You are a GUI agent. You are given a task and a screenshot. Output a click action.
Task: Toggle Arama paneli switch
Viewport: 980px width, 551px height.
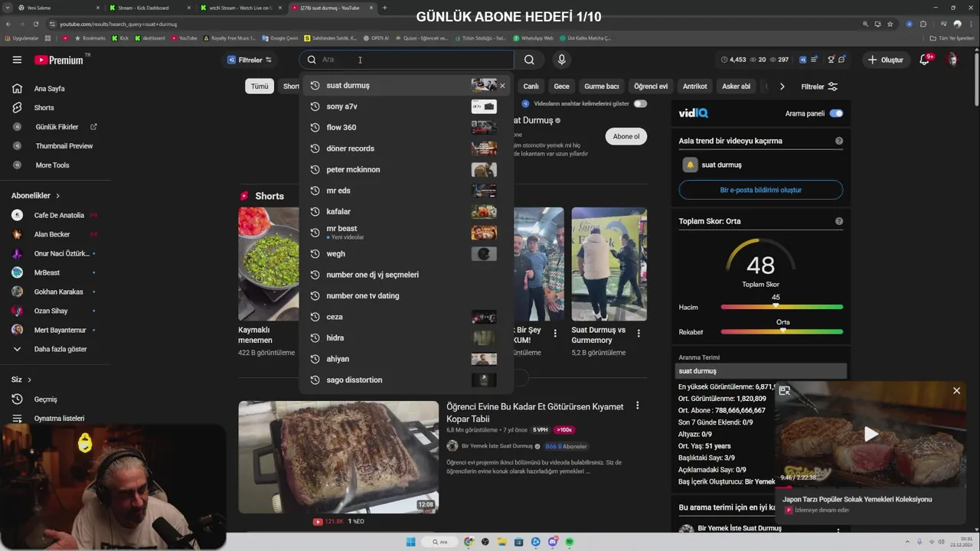(836, 113)
